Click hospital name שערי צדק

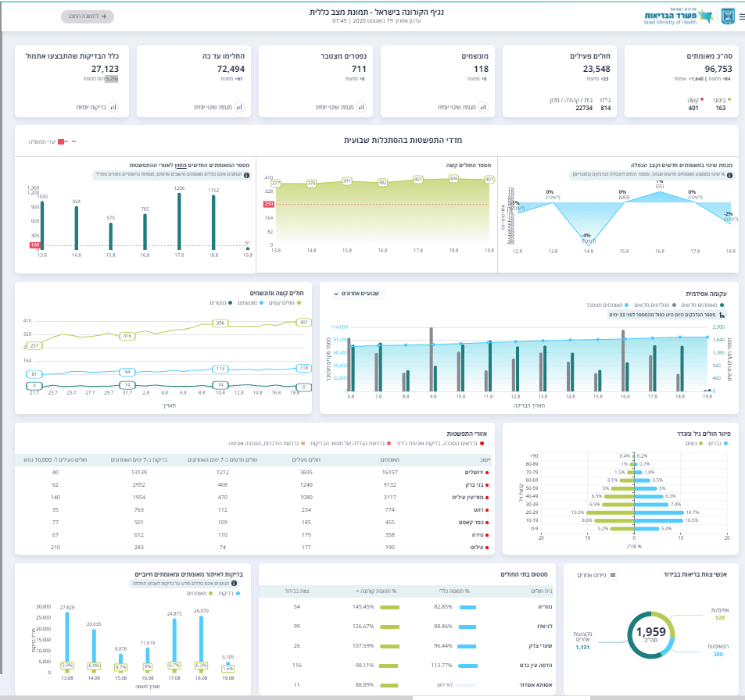541,646
